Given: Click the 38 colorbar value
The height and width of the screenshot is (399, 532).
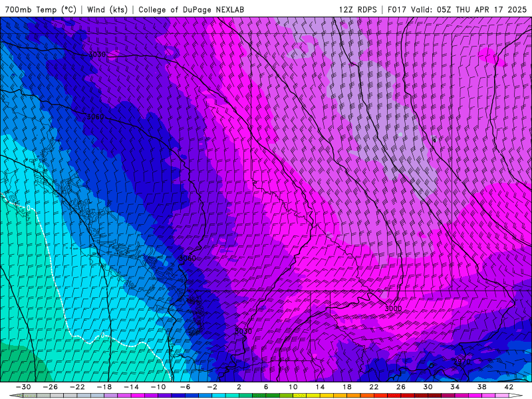Looking at the screenshot, I should click(481, 387).
